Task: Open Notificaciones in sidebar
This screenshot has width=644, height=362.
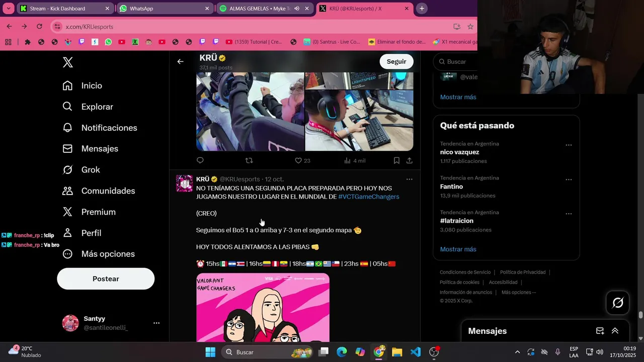Action: click(x=100, y=128)
